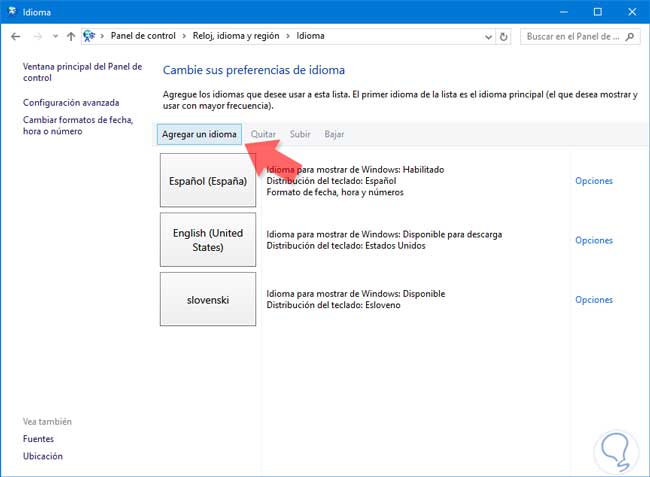
Task: Minimize the Idioma window
Action: 564,12
